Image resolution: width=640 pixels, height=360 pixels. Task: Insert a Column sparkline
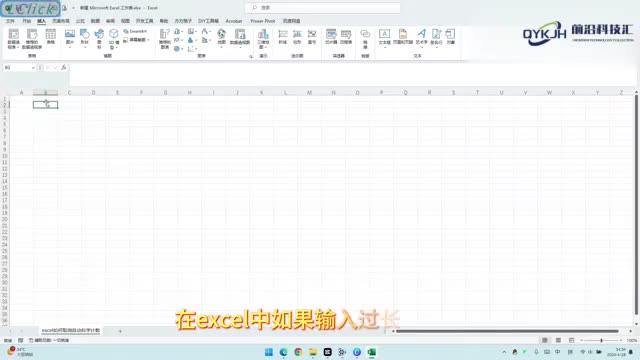(x=297, y=37)
